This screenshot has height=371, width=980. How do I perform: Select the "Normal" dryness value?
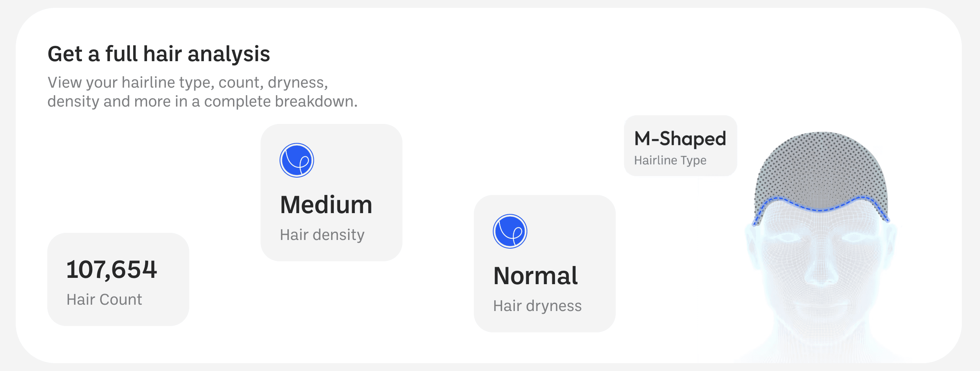[x=535, y=275]
